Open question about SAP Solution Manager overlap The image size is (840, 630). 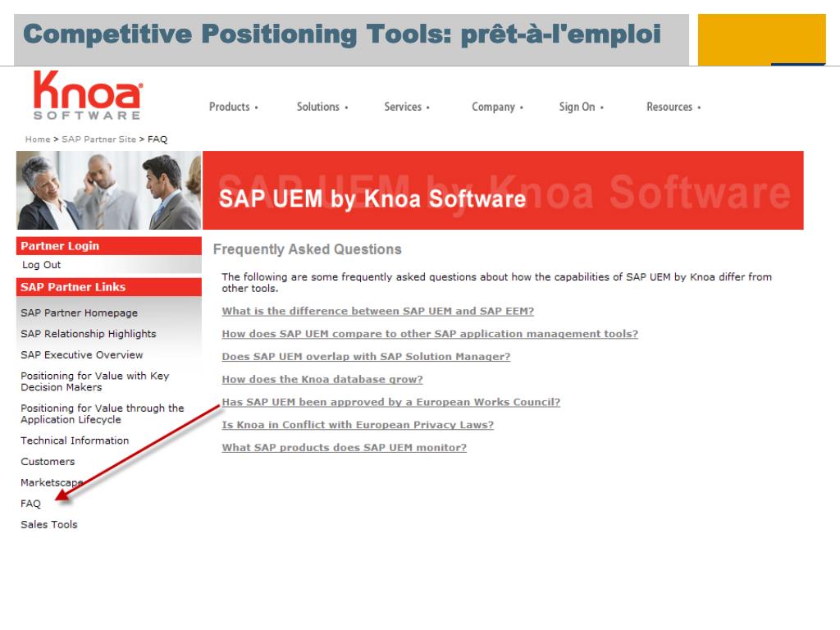click(366, 357)
